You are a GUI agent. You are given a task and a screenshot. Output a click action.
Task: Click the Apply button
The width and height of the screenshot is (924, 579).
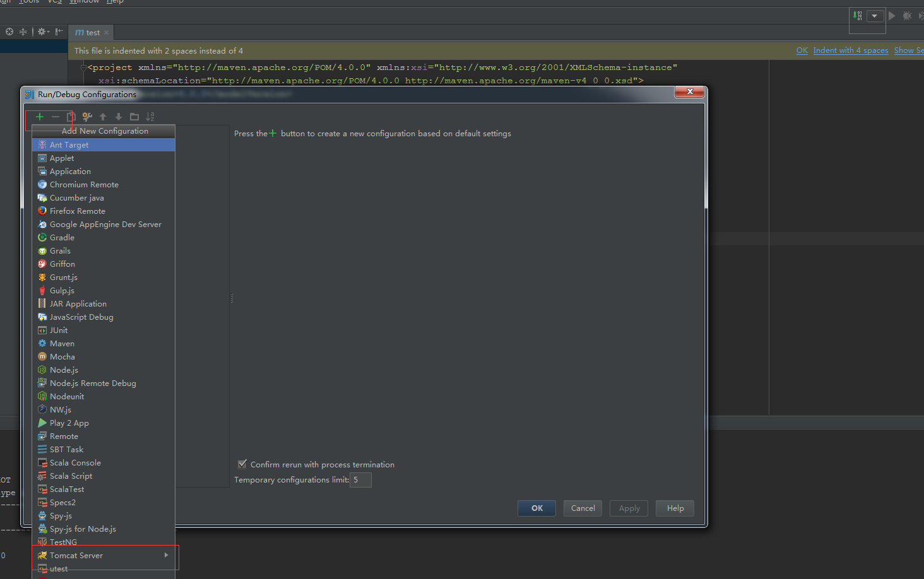(629, 508)
